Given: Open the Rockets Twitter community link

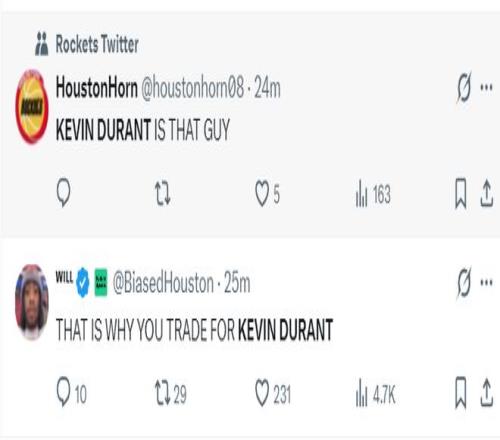Looking at the screenshot, I should pos(87,44).
